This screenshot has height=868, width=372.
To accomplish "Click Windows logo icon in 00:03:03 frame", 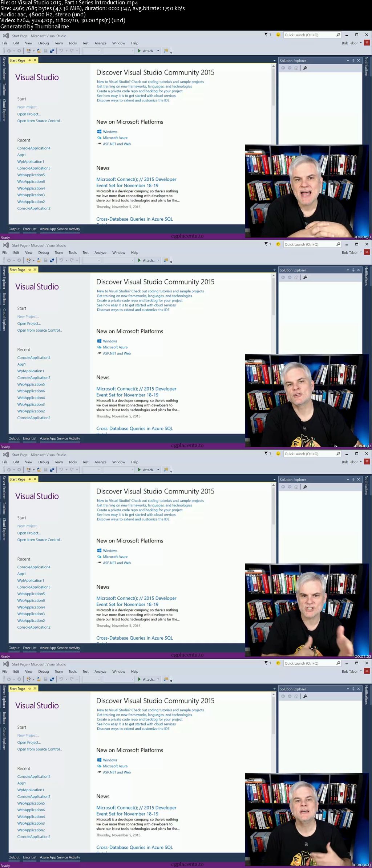I will point(99,760).
